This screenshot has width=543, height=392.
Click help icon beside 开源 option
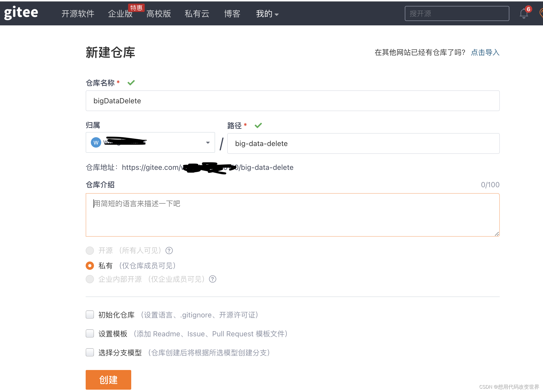click(169, 251)
